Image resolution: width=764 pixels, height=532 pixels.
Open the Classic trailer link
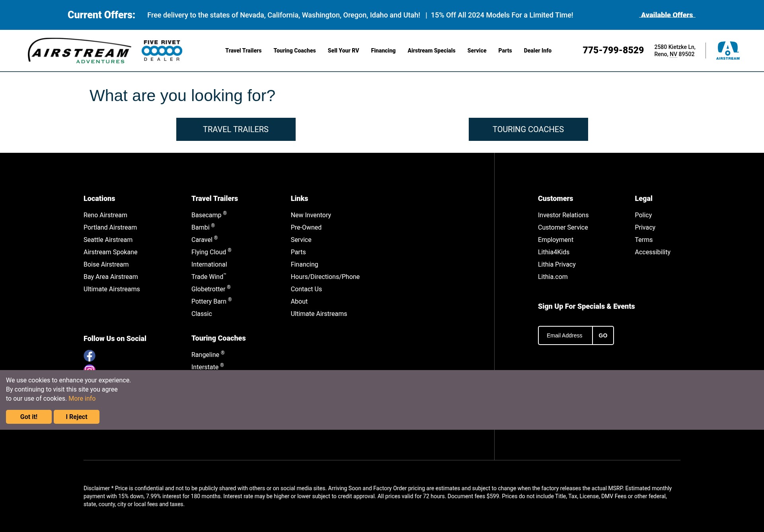pyautogui.click(x=202, y=314)
